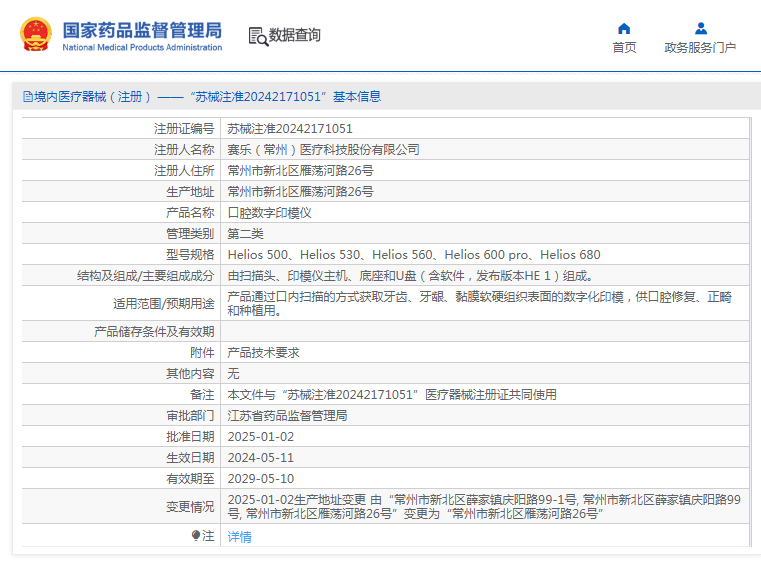Click the government service portal person icon
The width and height of the screenshot is (761, 568).
click(x=700, y=29)
